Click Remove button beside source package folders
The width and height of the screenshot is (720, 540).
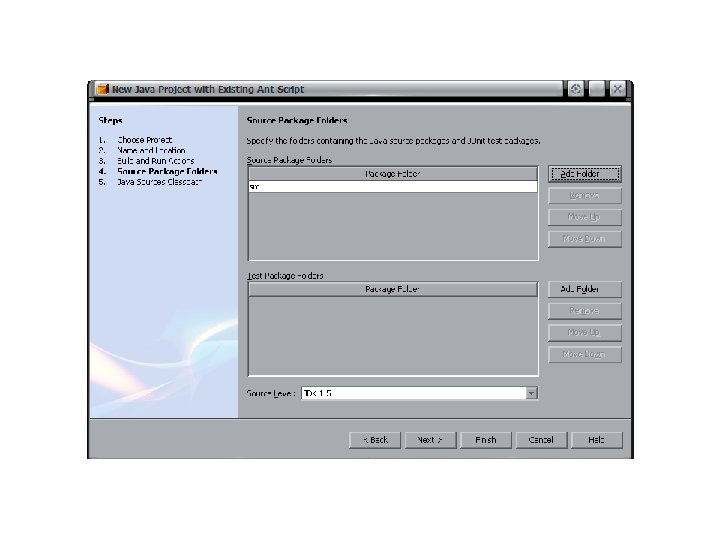tap(585, 196)
